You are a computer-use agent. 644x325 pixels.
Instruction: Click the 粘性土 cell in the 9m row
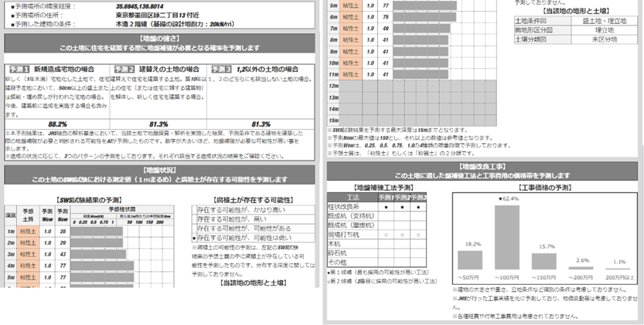[351, 52]
